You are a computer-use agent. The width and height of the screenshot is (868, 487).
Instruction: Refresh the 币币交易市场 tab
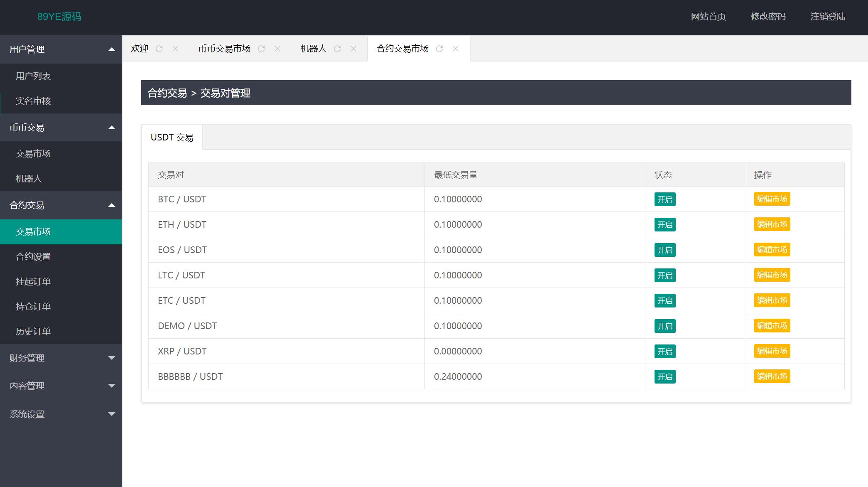point(261,49)
